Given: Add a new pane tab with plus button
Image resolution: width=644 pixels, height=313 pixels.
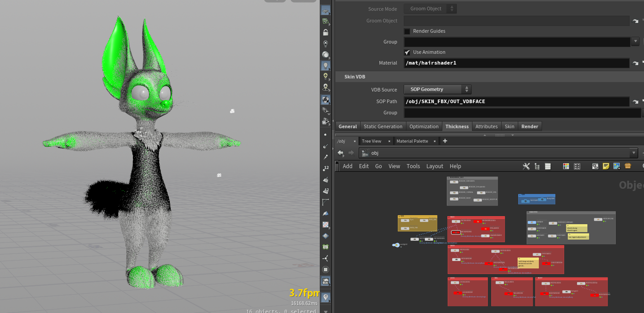Looking at the screenshot, I should pos(445,141).
